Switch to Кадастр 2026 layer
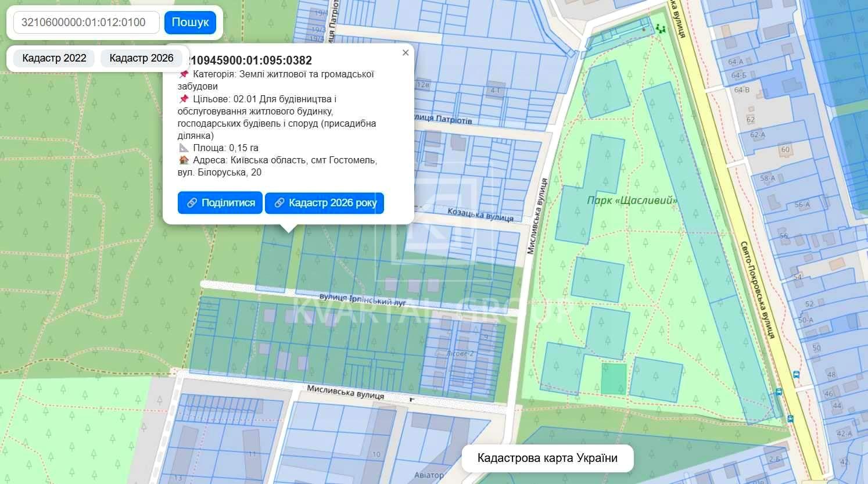The height and width of the screenshot is (484, 868). pos(141,58)
